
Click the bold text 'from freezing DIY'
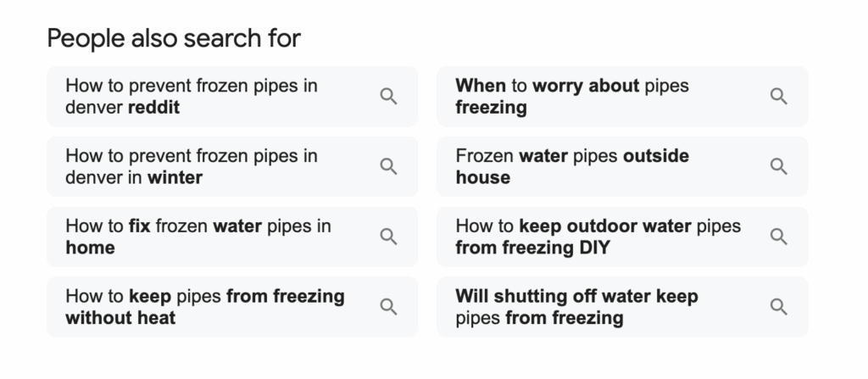532,248
